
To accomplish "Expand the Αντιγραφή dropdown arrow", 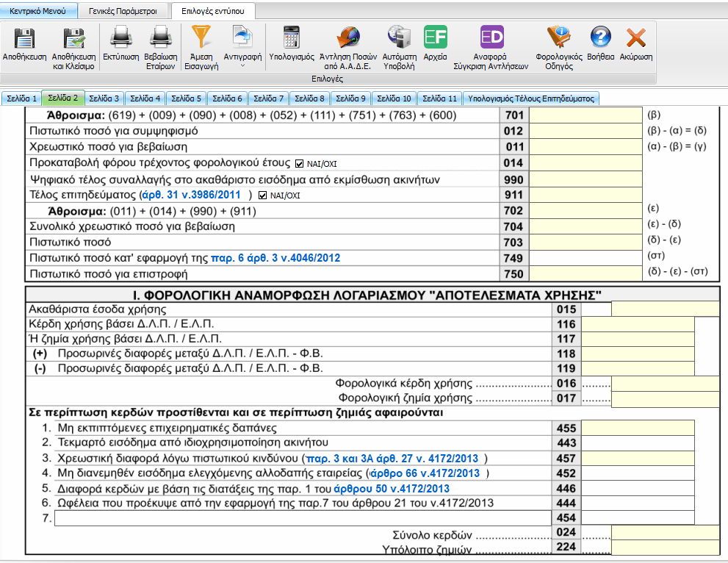I will point(242,66).
